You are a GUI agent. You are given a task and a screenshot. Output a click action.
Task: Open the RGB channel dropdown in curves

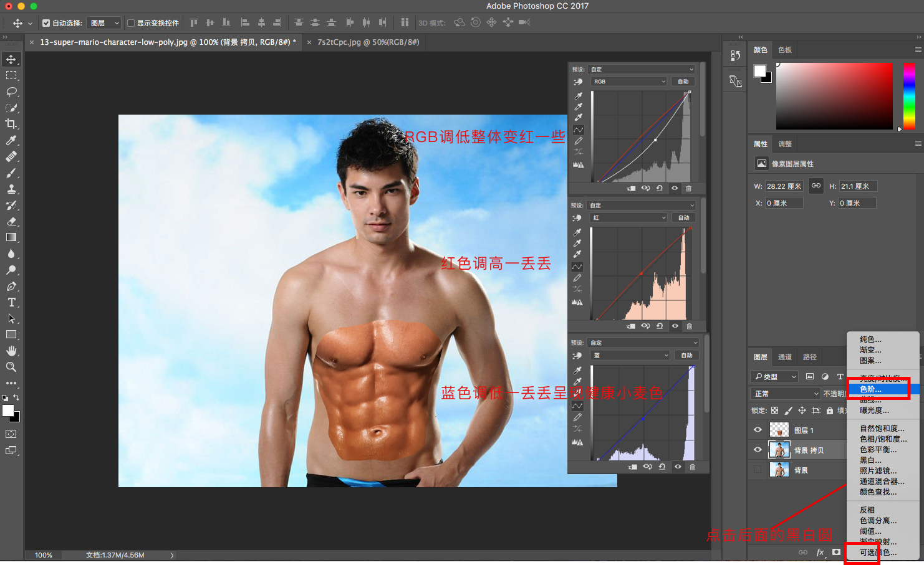point(628,82)
